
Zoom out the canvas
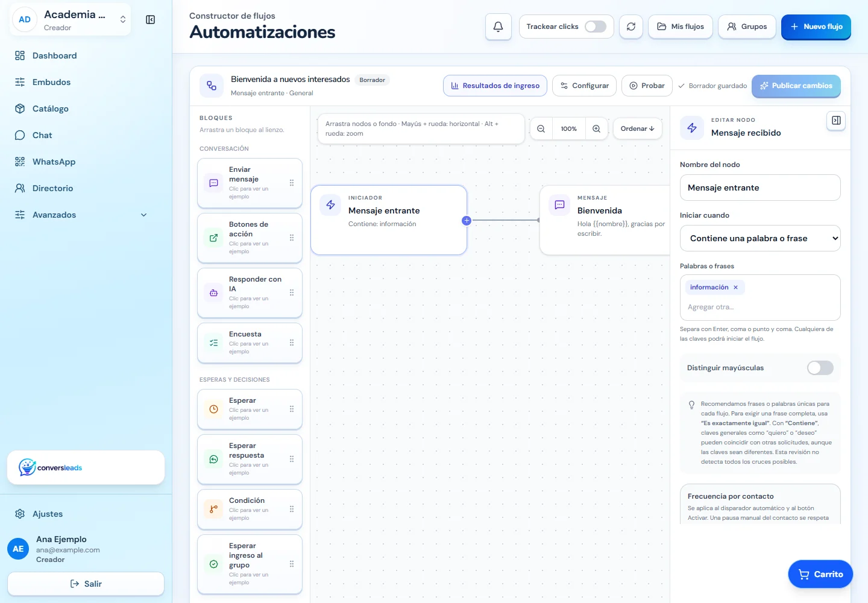541,128
